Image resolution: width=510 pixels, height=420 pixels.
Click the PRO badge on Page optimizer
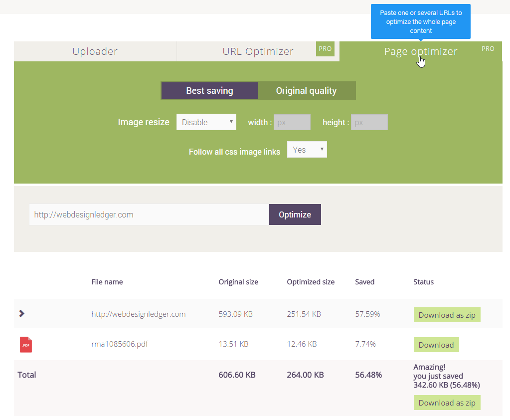point(488,48)
